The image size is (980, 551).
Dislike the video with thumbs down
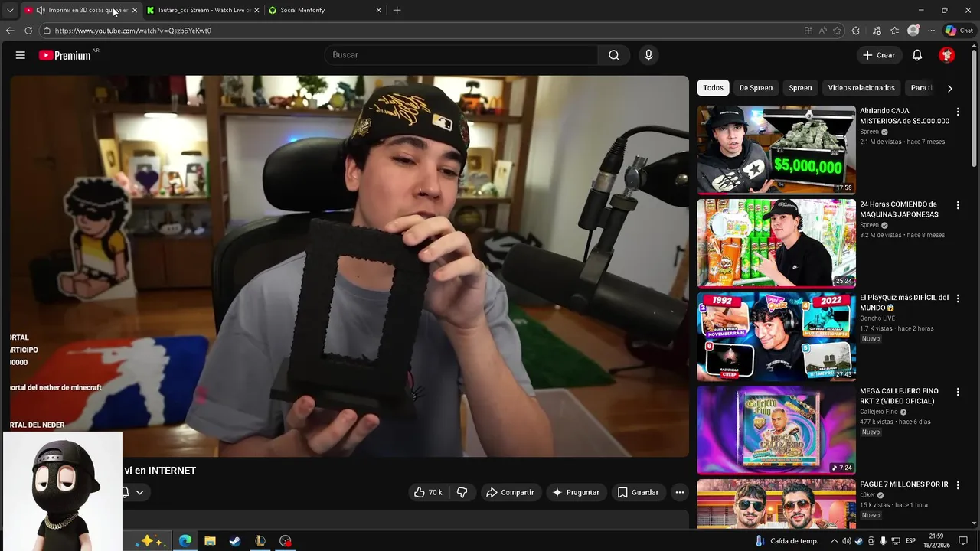coord(462,492)
